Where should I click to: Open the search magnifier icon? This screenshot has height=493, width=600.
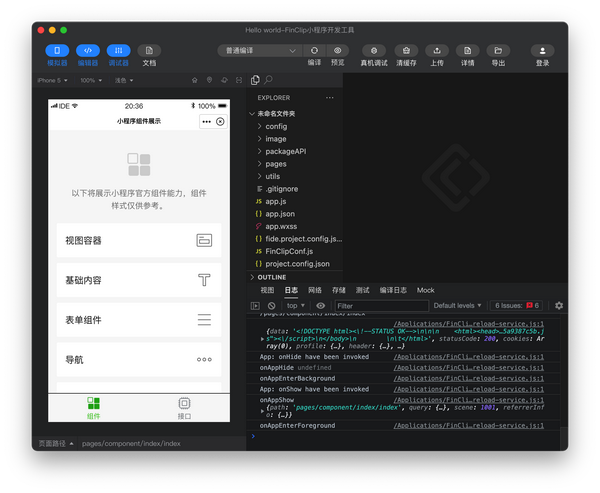click(x=269, y=80)
